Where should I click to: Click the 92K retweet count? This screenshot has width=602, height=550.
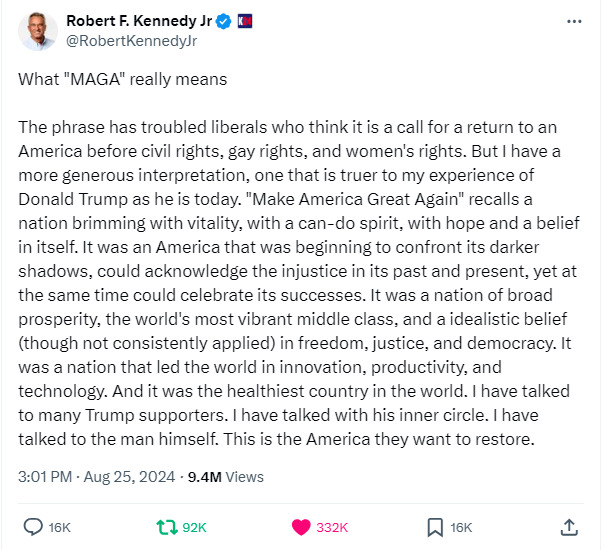coord(194,527)
